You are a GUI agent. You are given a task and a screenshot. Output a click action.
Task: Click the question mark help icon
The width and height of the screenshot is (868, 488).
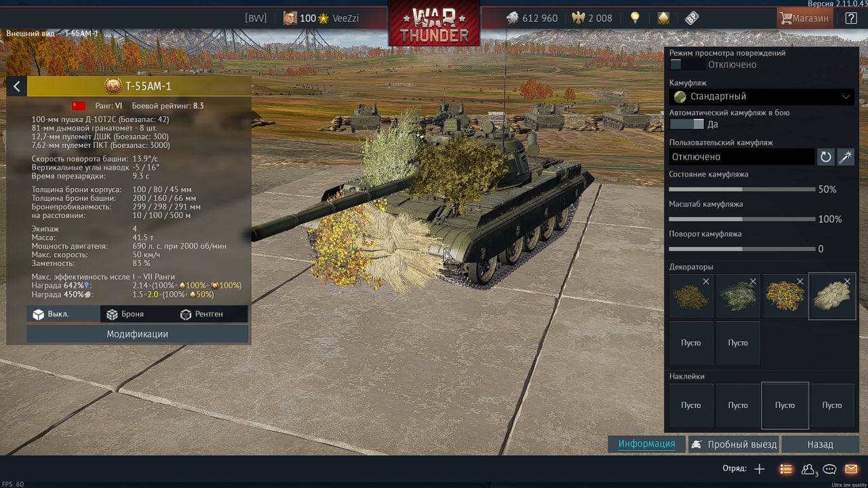851,18
